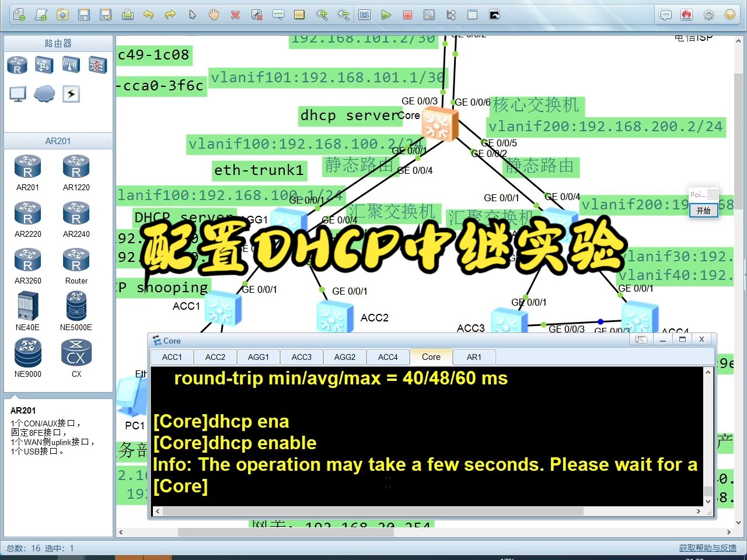Click the Save As toolbar icon

(x=106, y=15)
